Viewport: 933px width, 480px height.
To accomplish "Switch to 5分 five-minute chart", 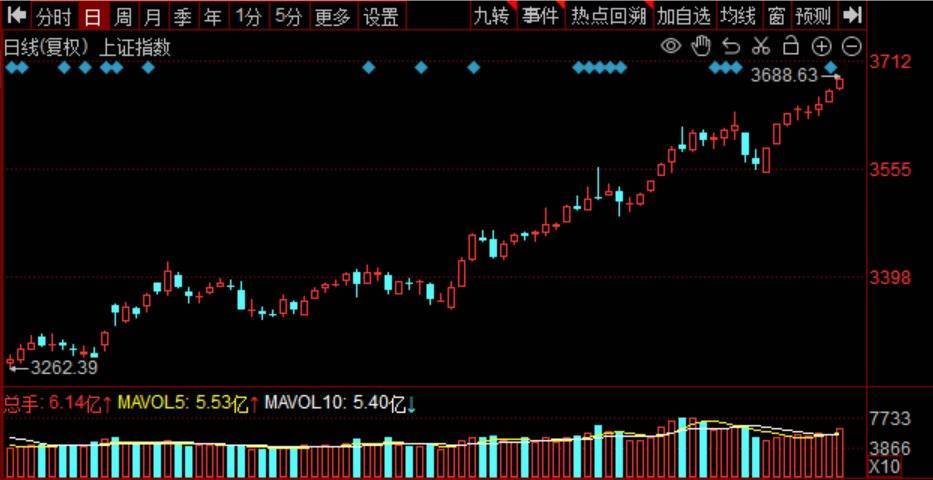I will tap(288, 17).
